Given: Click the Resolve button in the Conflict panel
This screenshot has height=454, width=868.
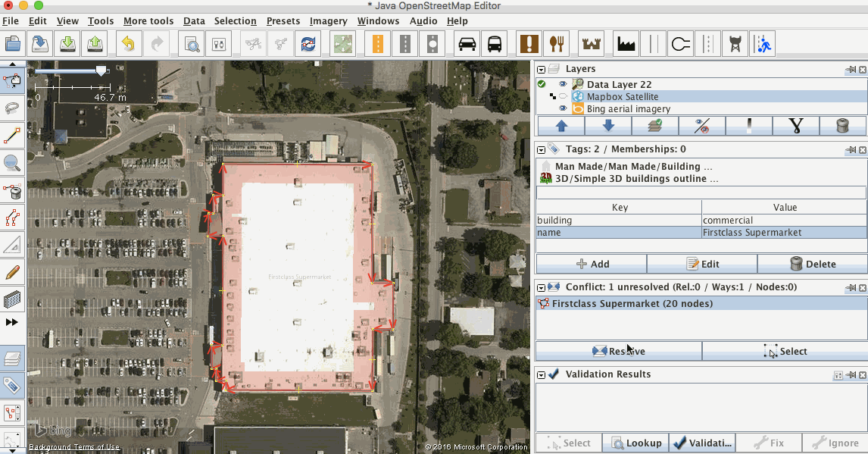Looking at the screenshot, I should [x=618, y=351].
